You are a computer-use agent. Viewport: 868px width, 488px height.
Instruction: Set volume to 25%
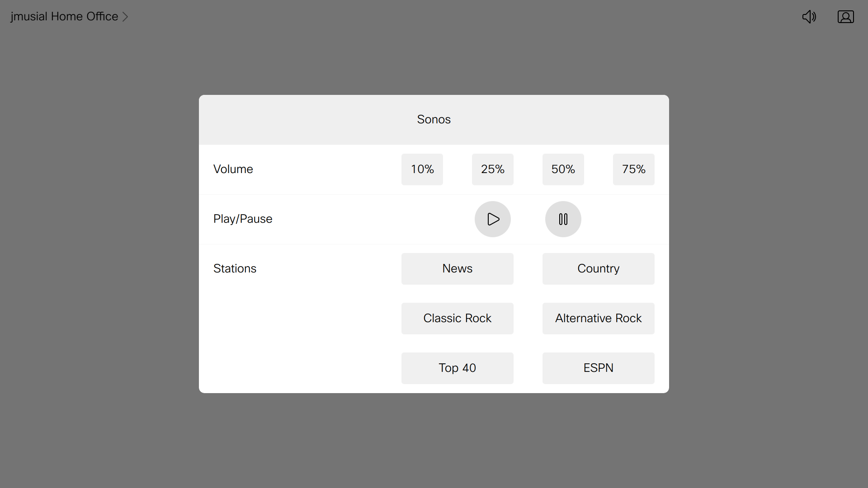(492, 169)
